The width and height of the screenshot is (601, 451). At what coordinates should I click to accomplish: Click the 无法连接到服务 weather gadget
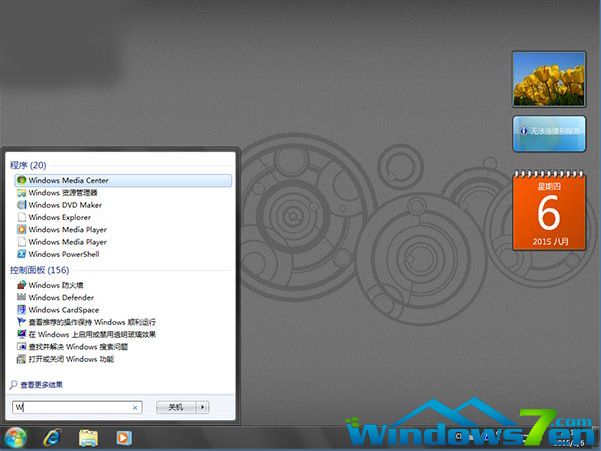point(549,134)
